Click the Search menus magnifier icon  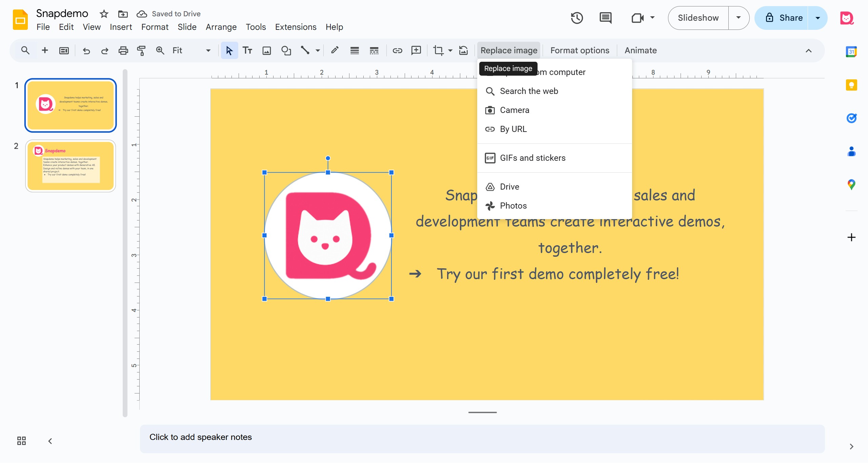(x=25, y=51)
